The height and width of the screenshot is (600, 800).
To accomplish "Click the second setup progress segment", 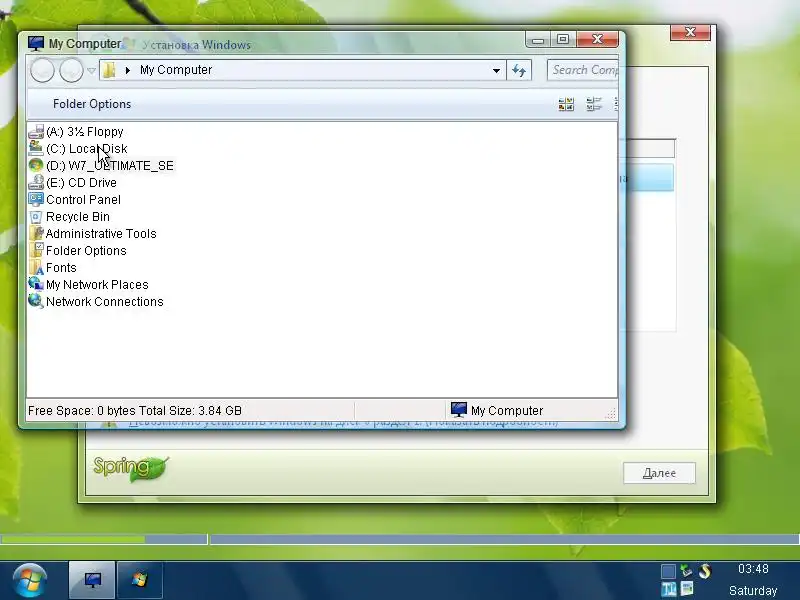I will pos(505,539).
